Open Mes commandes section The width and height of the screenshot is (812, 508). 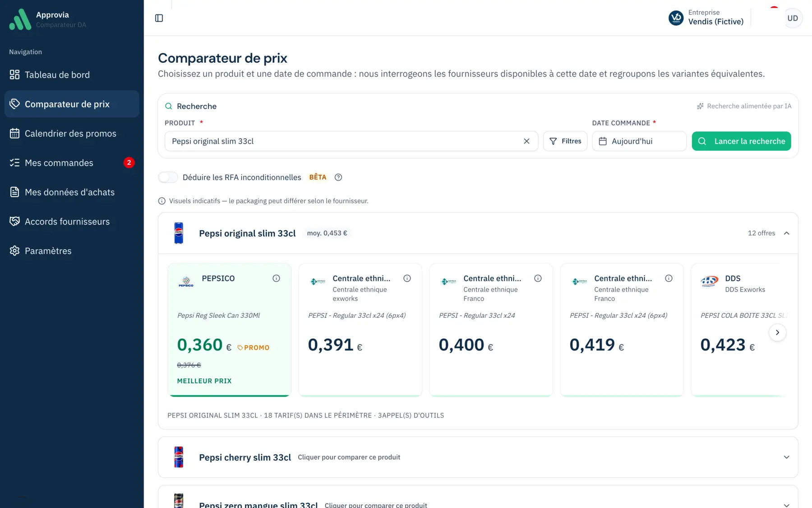72,163
